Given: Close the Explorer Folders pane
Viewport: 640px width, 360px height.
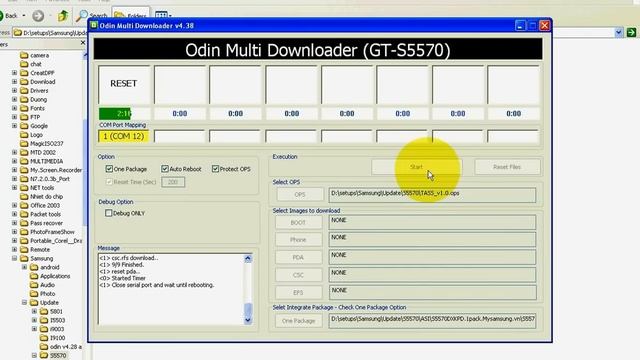Looking at the screenshot, I should click(x=83, y=43).
